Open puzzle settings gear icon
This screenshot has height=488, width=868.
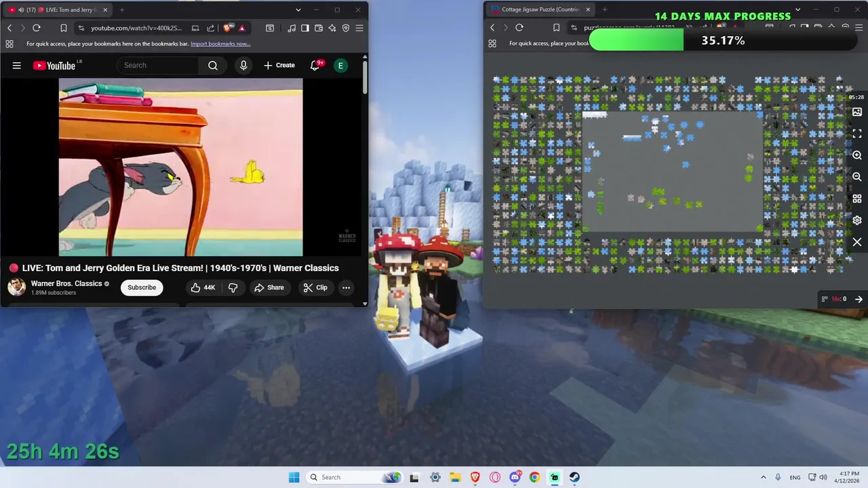point(857,220)
